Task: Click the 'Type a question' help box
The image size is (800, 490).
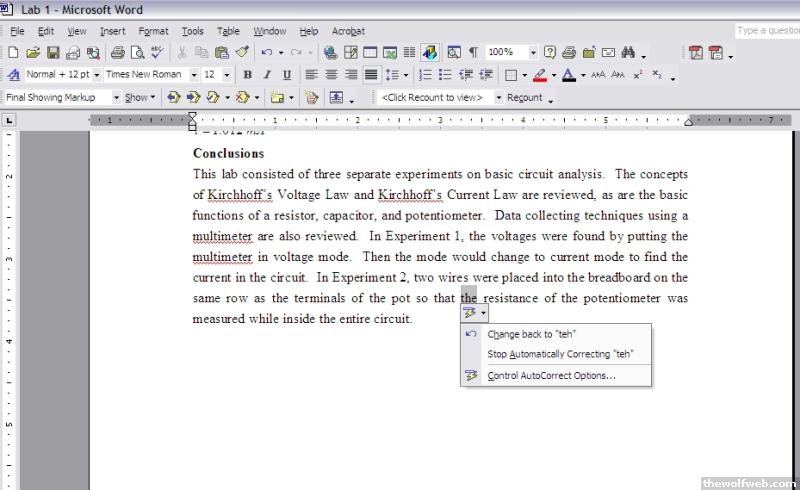Action: pos(766,31)
